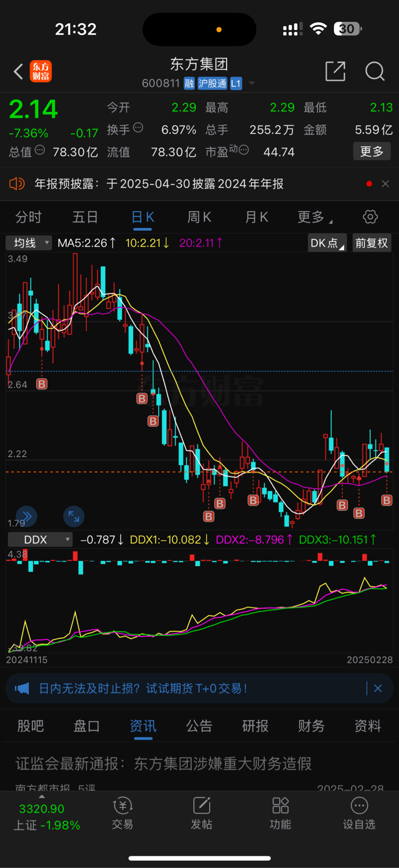The width and height of the screenshot is (399, 868).
Task: Tap the megaphone promo icon
Action: [22, 689]
